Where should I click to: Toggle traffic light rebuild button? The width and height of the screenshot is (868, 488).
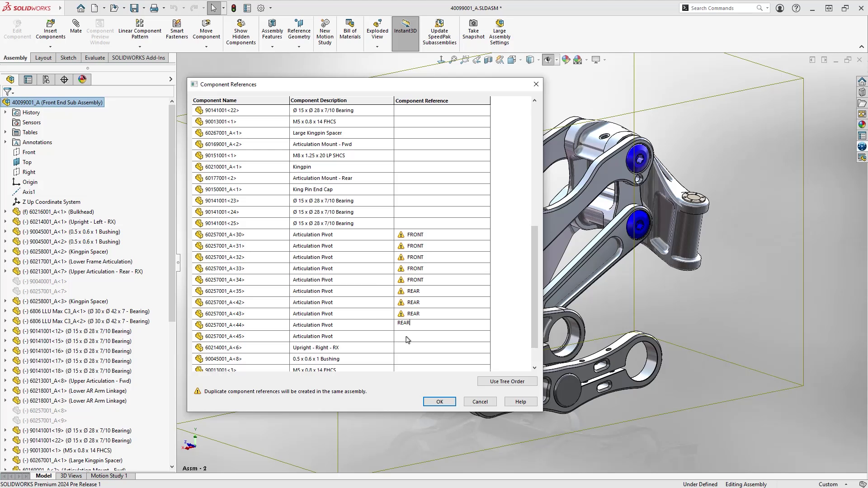[x=234, y=8]
